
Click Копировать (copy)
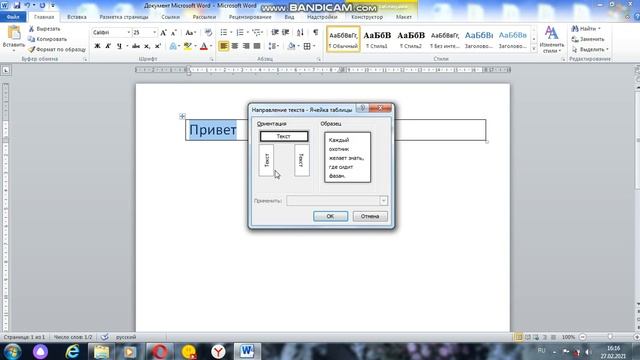[47, 39]
